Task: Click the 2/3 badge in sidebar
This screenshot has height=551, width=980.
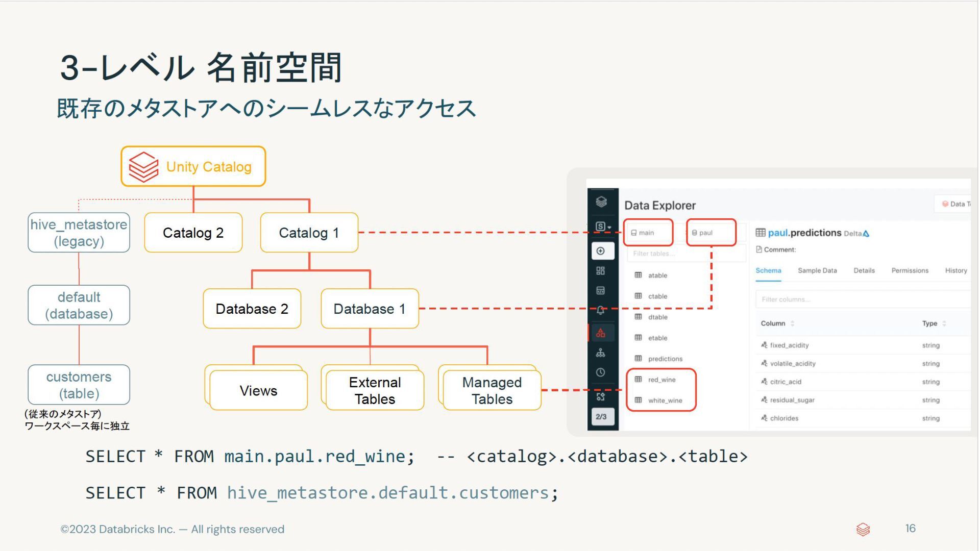Action: [601, 417]
